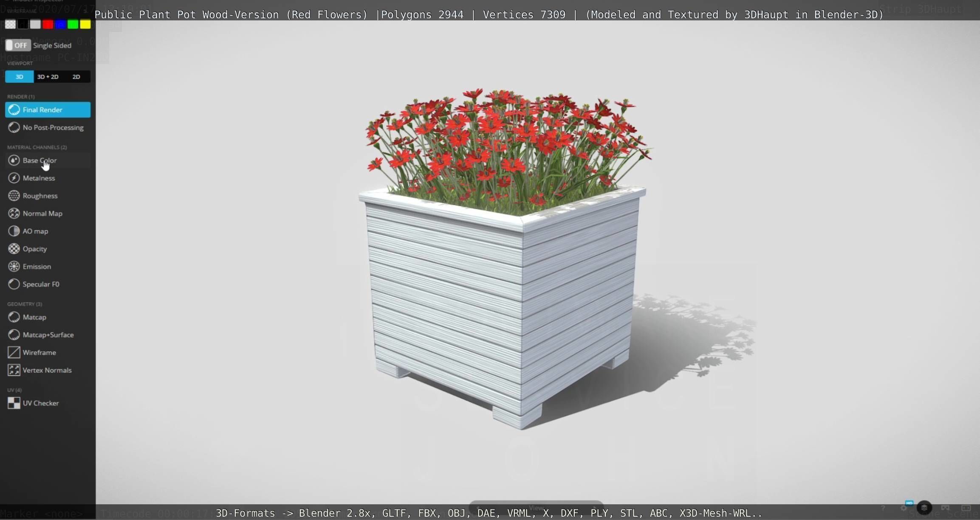Viewport: 980px width, 520px height.
Task: Display the Specular F0 channel
Action: pyautogui.click(x=48, y=284)
